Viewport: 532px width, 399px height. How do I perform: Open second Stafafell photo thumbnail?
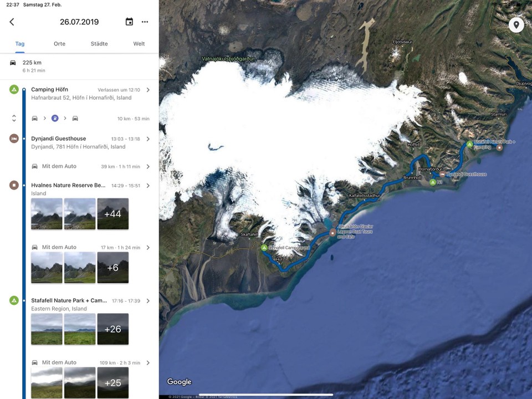[x=80, y=329]
